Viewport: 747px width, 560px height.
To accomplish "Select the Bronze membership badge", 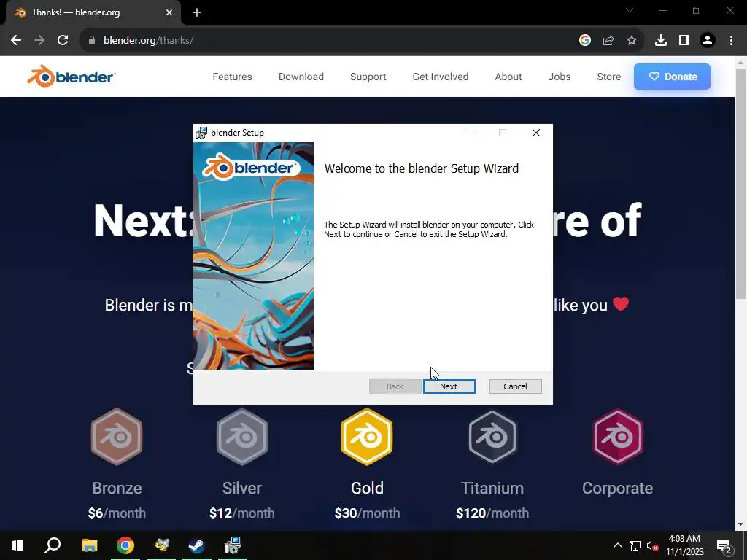I will click(117, 436).
